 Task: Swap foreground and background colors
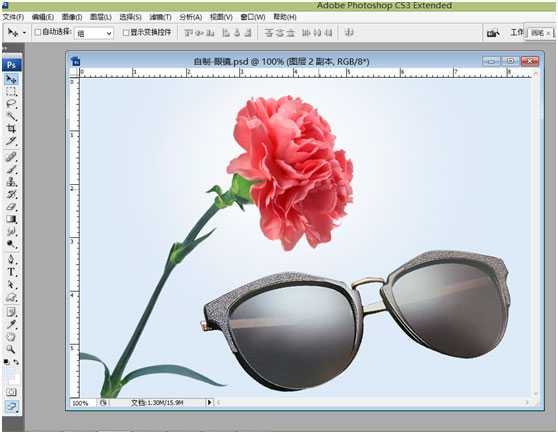pyautogui.click(x=16, y=362)
